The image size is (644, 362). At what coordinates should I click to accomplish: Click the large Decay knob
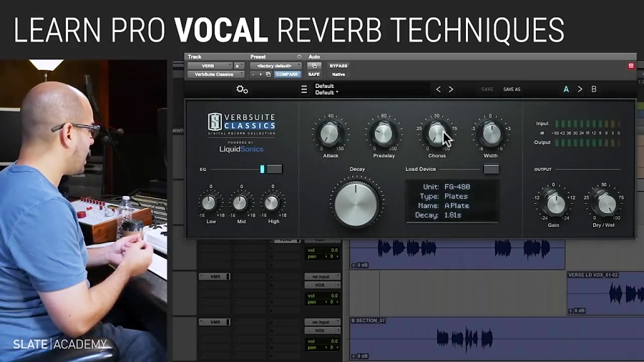356,203
